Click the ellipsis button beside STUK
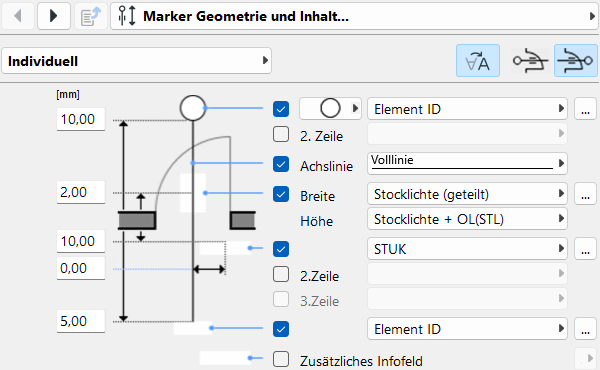 coord(585,249)
